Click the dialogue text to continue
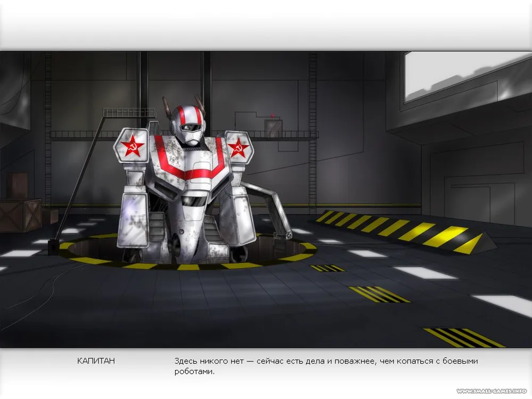The height and width of the screenshot is (399, 532). point(326,366)
